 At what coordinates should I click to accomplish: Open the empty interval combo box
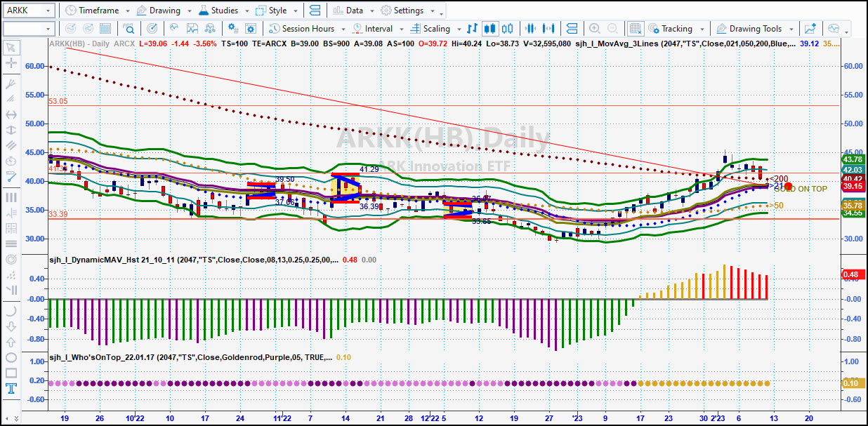click(x=29, y=29)
